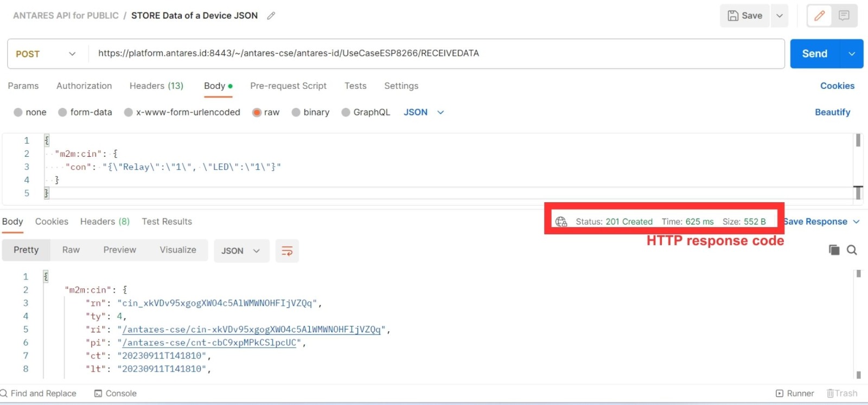Switch to the Authorization tab
The height and width of the screenshot is (405, 868).
coord(84,86)
